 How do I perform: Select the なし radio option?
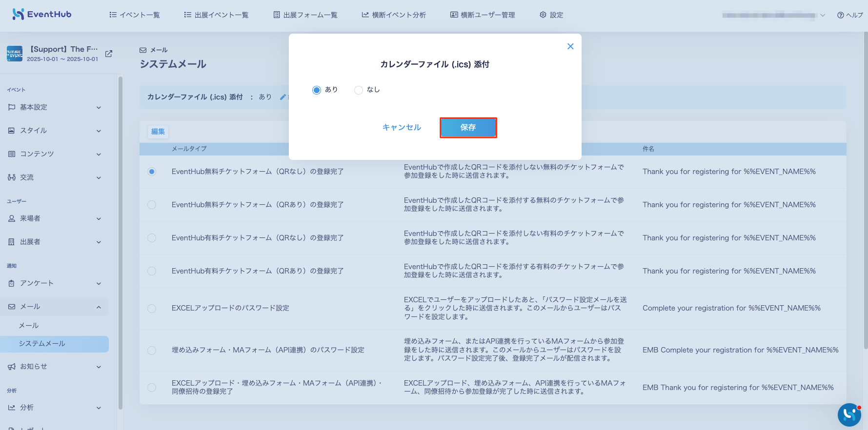click(359, 90)
